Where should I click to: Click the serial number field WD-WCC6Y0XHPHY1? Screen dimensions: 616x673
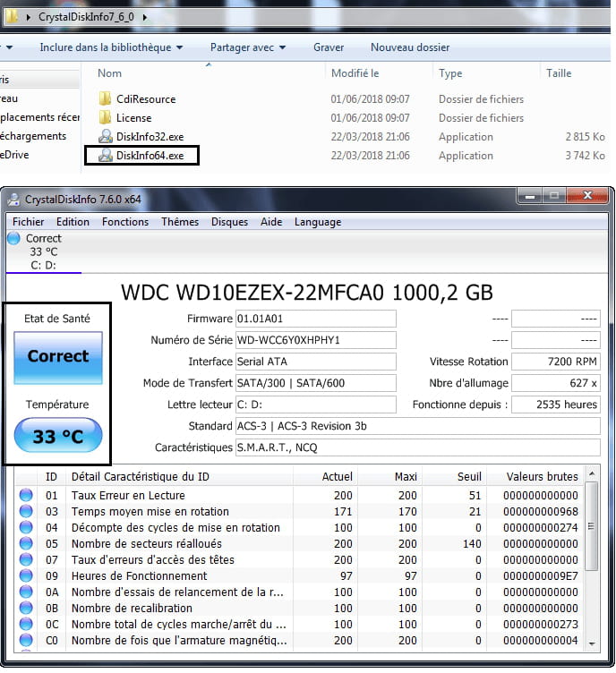click(315, 340)
